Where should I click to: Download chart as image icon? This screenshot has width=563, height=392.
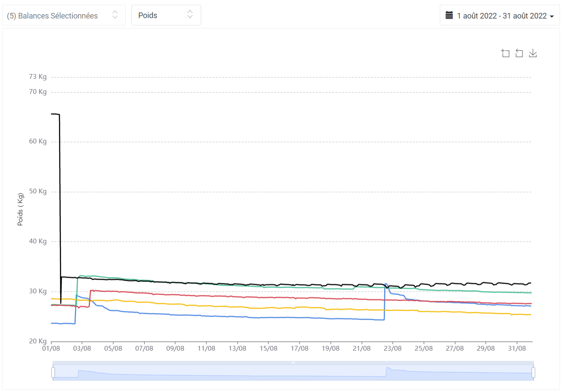pos(533,53)
